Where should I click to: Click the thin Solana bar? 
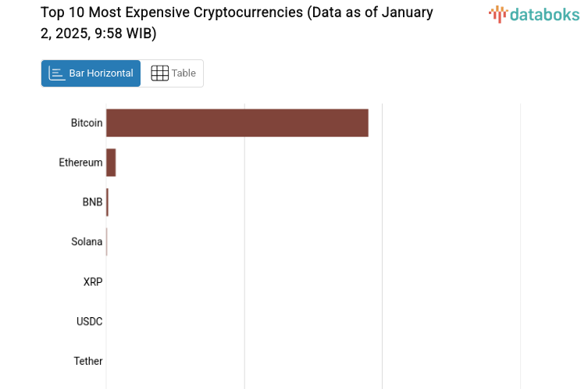click(x=106, y=241)
